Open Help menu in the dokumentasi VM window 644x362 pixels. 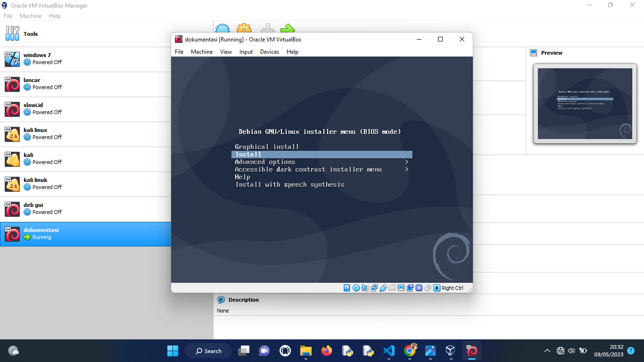(x=292, y=52)
